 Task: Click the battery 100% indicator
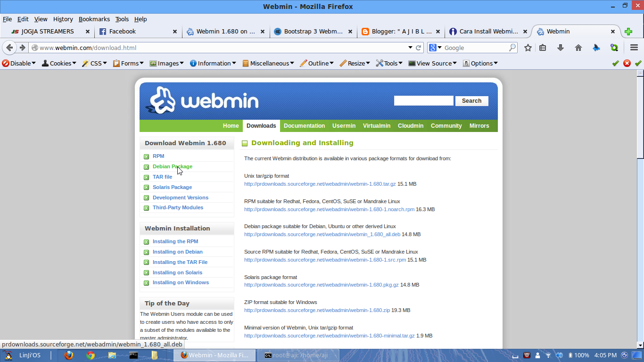[579, 355]
